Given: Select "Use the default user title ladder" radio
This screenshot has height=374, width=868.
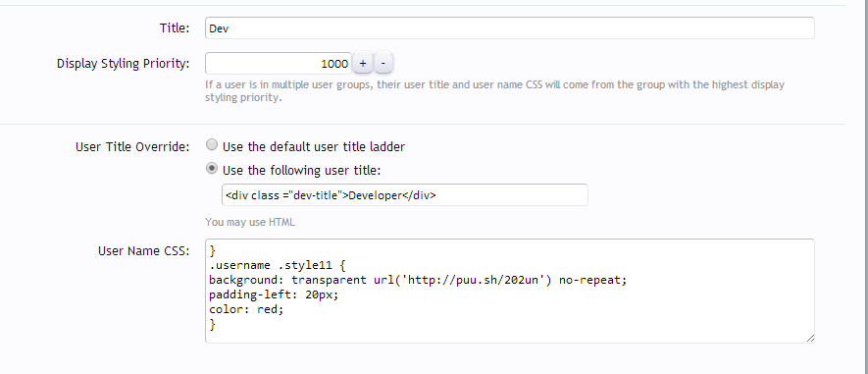Looking at the screenshot, I should click(212, 145).
